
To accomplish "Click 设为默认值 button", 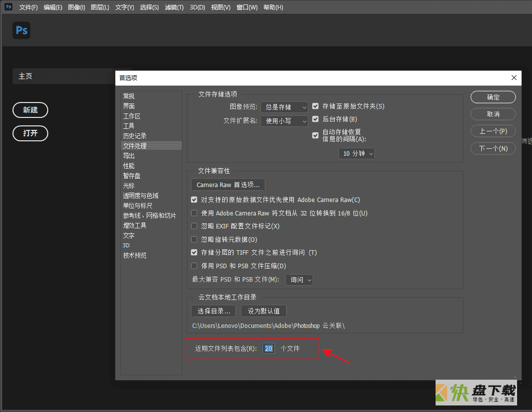I will pyautogui.click(x=264, y=311).
